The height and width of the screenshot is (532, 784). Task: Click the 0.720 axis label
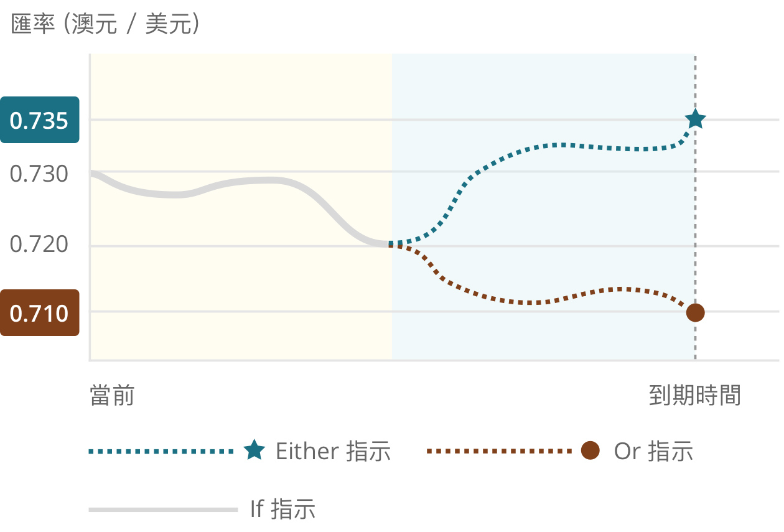pos(39,245)
